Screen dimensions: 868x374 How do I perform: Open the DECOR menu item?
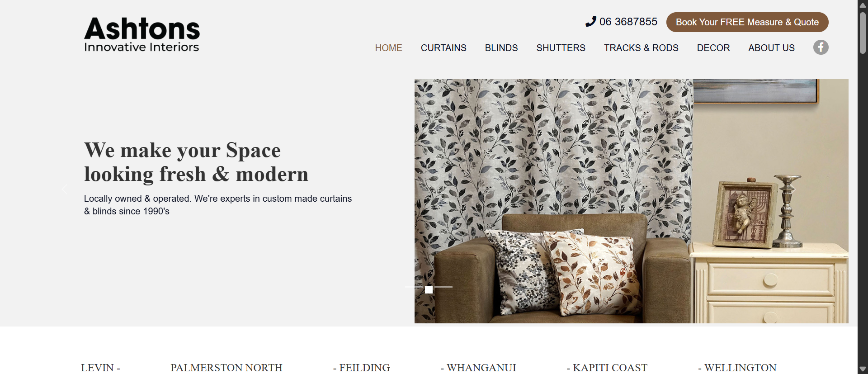713,48
